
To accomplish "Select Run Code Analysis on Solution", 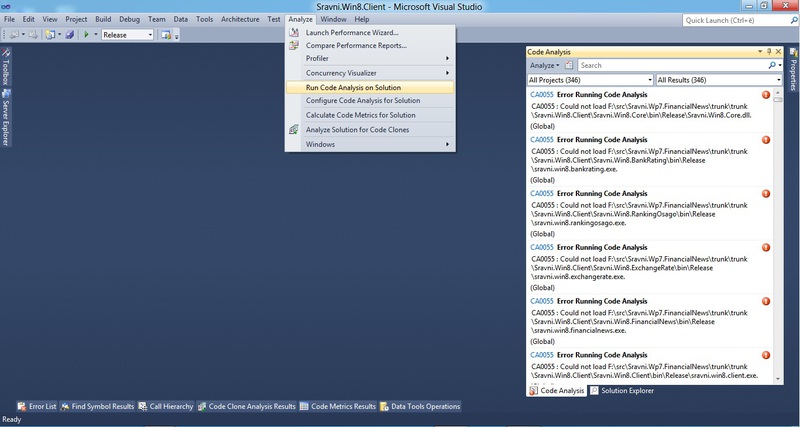I will tap(370, 88).
